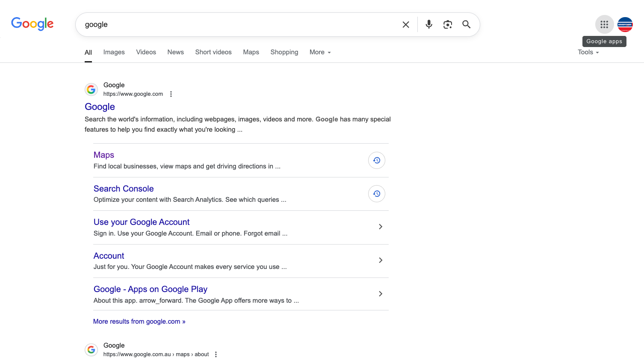Click 'Optimize your content with Search Analytics' text
The width and height of the screenshot is (644, 363).
point(190,200)
